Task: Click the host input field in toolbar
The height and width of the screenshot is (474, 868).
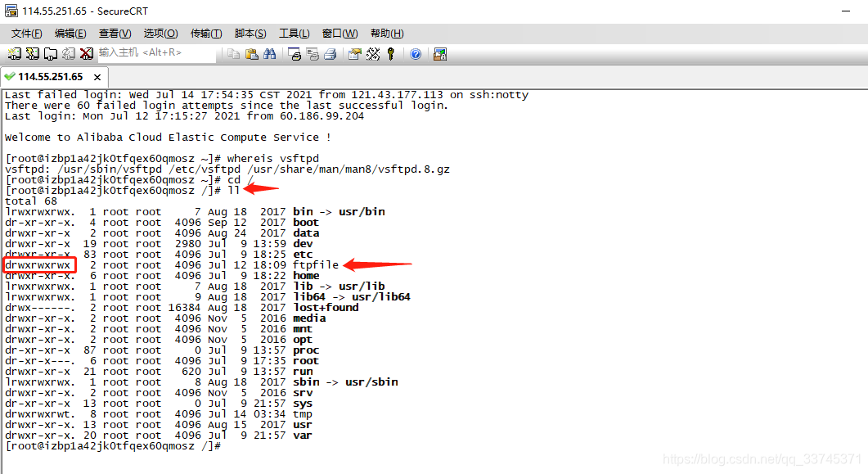Action: [x=156, y=53]
